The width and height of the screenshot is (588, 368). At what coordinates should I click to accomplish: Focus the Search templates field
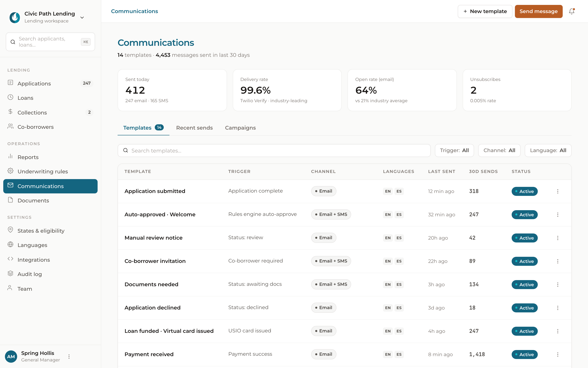[274, 150]
